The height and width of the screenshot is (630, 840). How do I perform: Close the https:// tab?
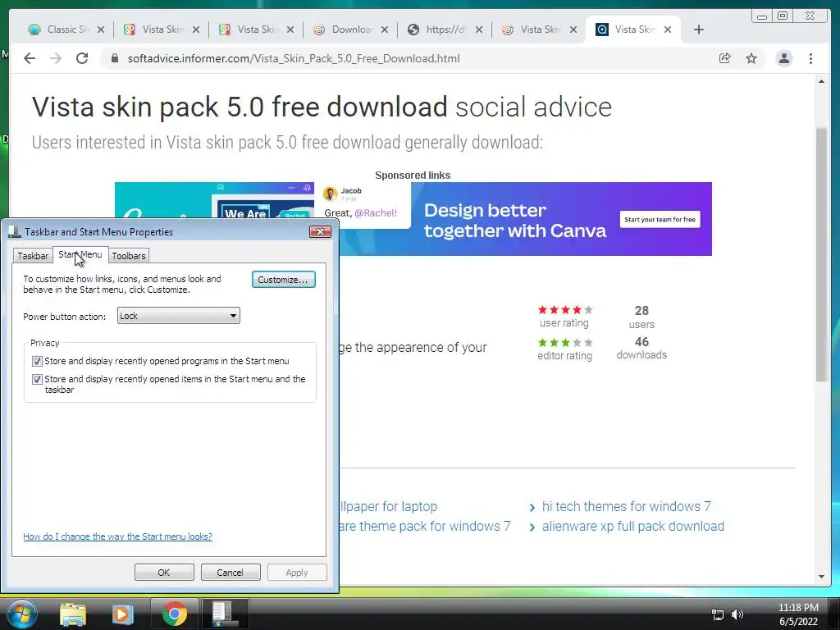tap(479, 30)
